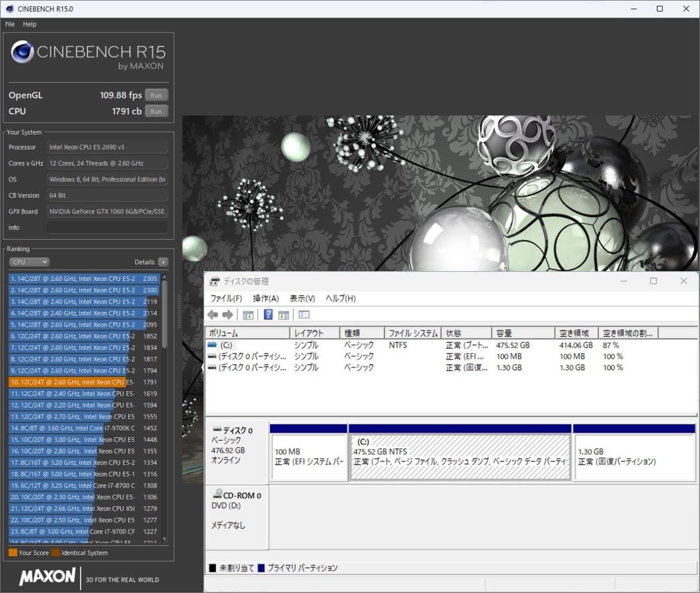Click the ディスク 0 disk icon
The width and height of the screenshot is (700, 593).
point(217,430)
